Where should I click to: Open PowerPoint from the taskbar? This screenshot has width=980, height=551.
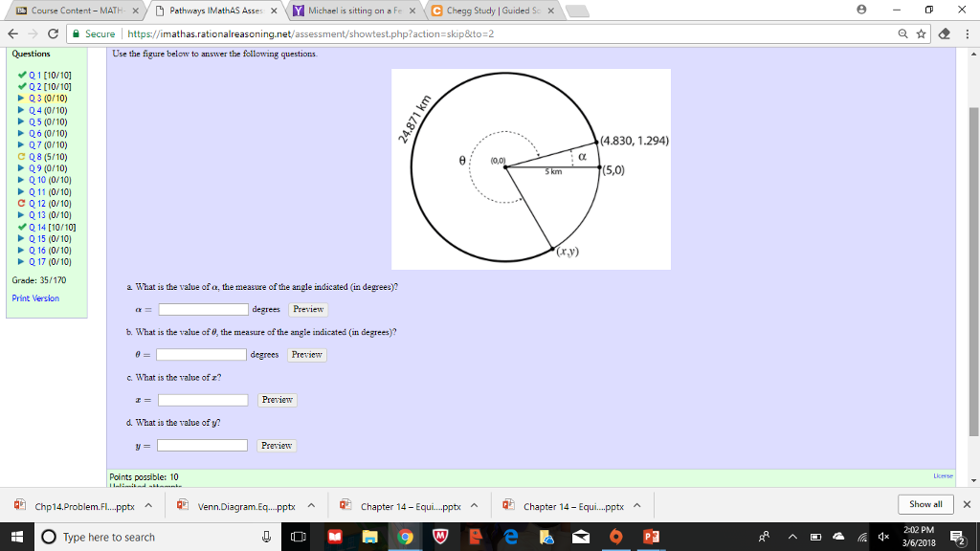coord(651,536)
